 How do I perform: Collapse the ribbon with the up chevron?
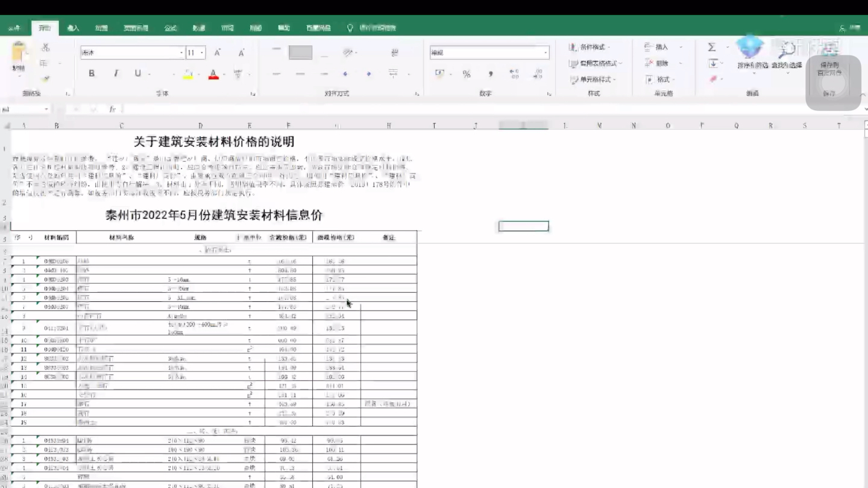(x=863, y=95)
